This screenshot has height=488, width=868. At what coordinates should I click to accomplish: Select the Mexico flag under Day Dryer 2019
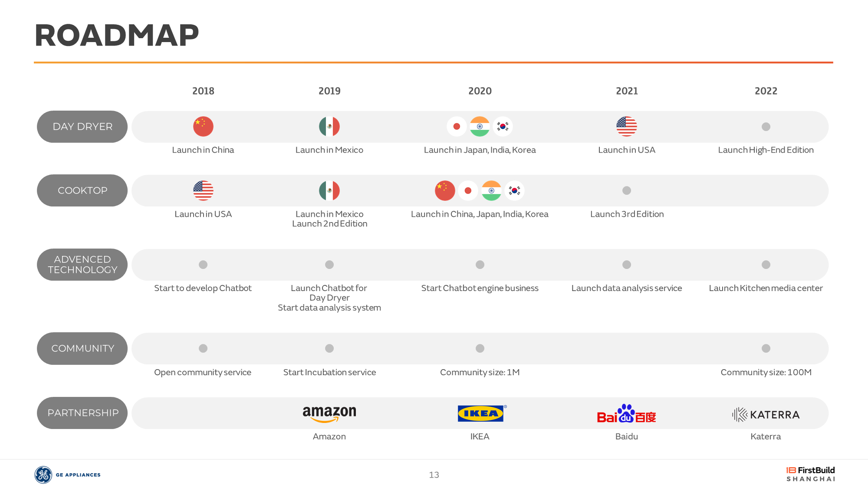pyautogui.click(x=329, y=127)
